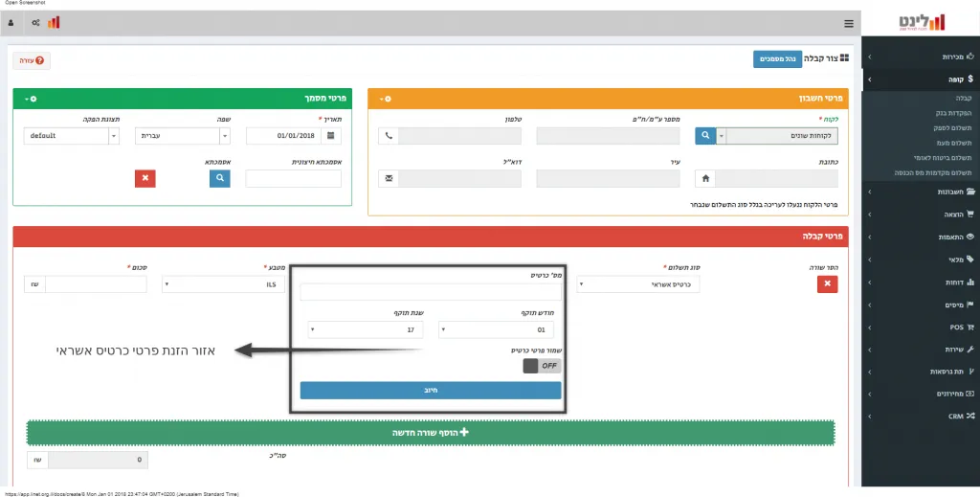Open the תצוגת הפקה default dropdown
The height and width of the screenshot is (497, 980).
tap(71, 136)
